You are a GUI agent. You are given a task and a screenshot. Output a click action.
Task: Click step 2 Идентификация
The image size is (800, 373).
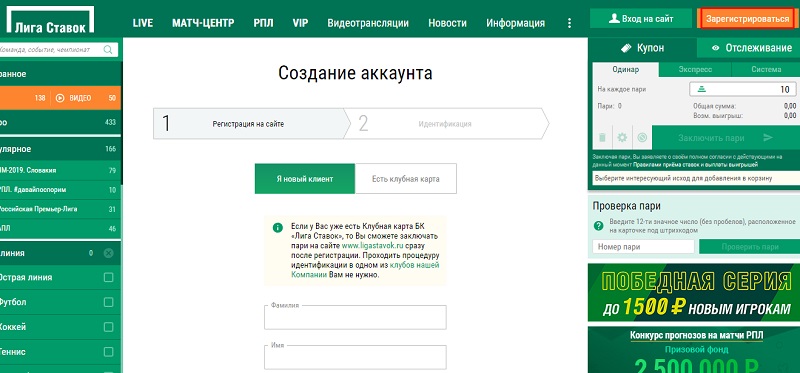click(446, 123)
